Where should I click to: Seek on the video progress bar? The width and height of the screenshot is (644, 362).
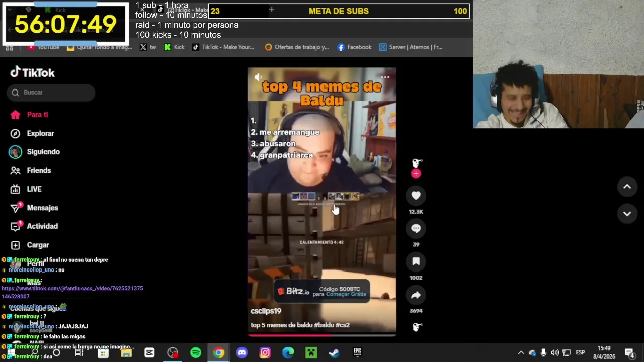coord(322,335)
